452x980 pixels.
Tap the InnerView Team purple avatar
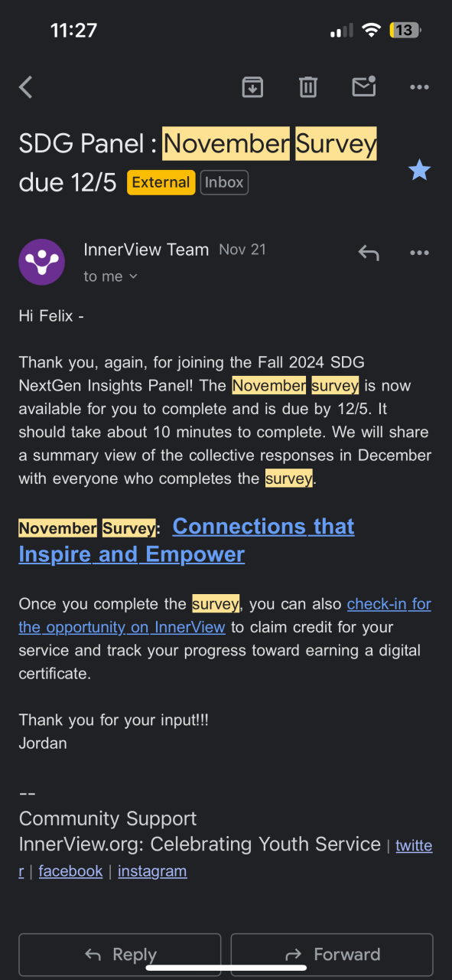41,262
